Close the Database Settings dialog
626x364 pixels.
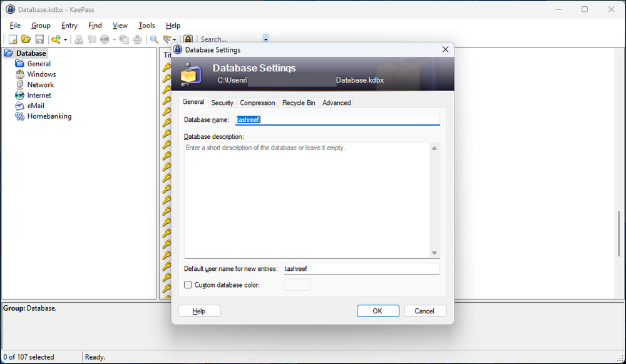point(446,49)
